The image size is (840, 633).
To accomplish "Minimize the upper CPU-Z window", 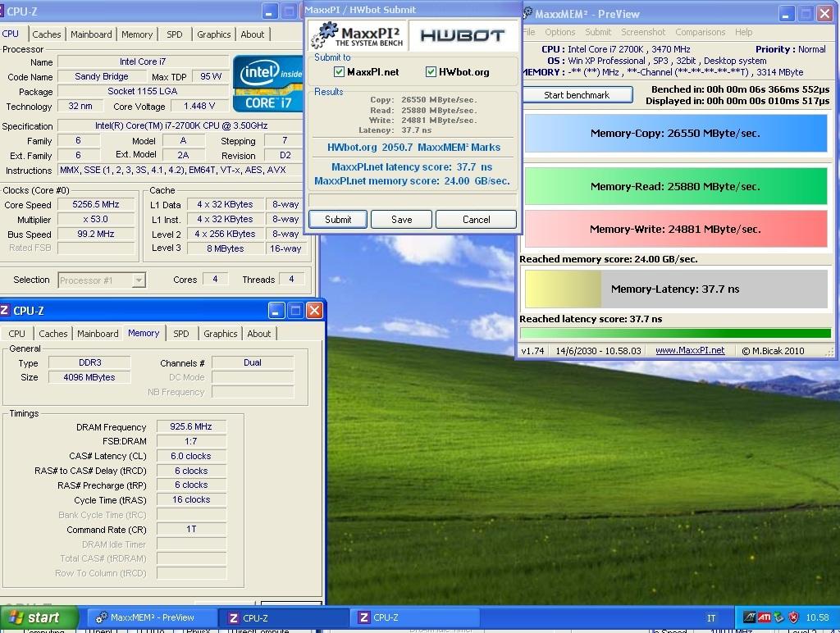I will point(269,11).
